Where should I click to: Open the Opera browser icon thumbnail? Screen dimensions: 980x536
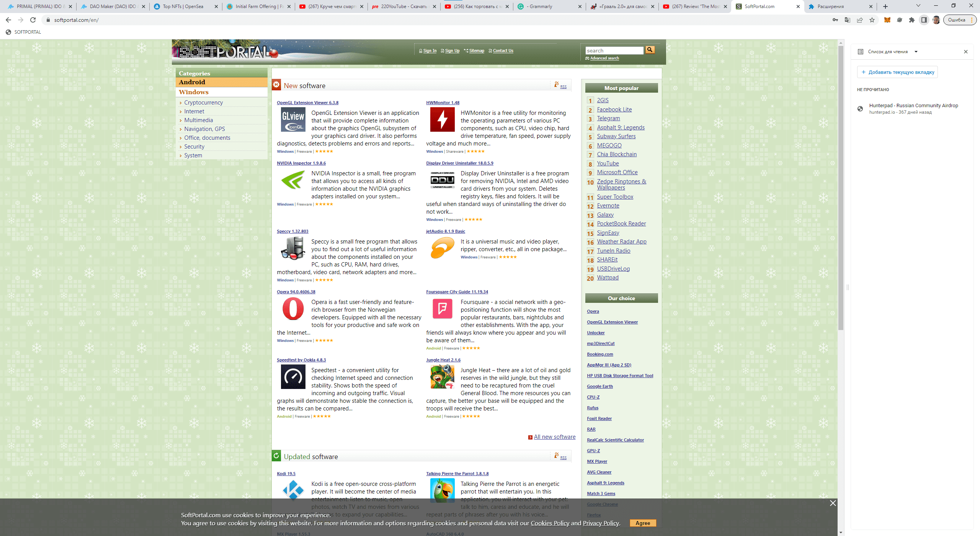293,309
